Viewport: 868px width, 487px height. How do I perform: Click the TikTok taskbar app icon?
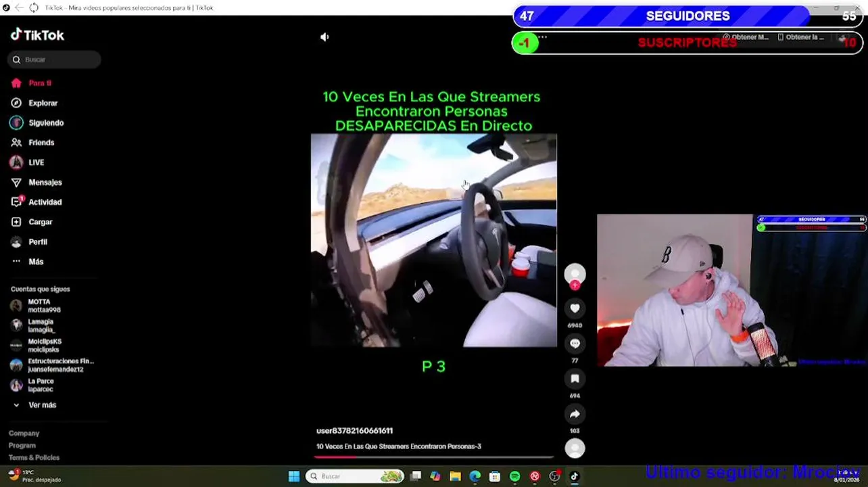coord(575,476)
